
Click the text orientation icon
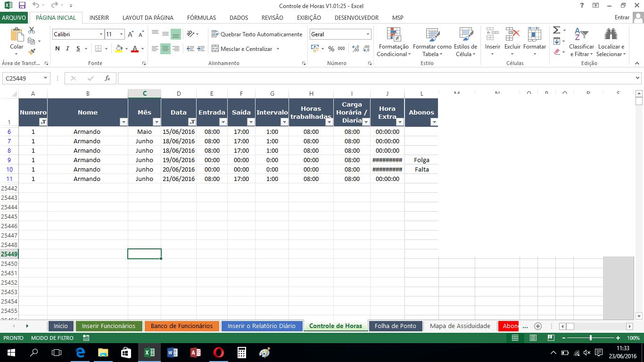tap(191, 34)
